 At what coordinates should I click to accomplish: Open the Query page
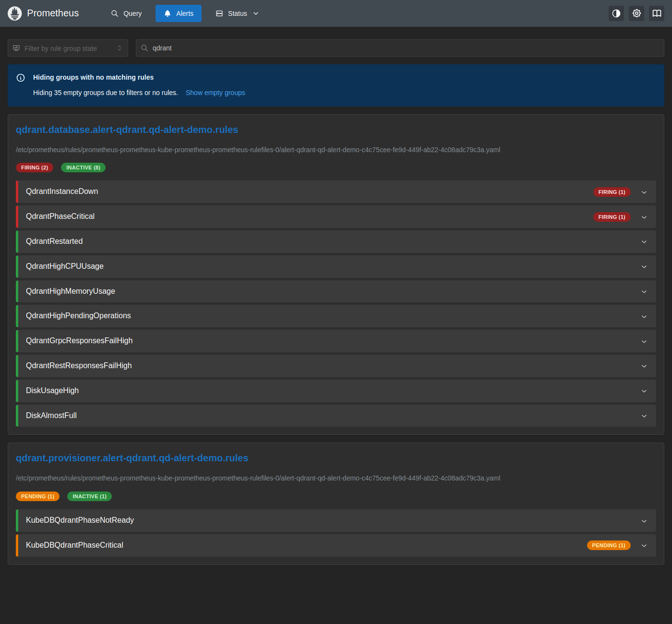click(127, 13)
